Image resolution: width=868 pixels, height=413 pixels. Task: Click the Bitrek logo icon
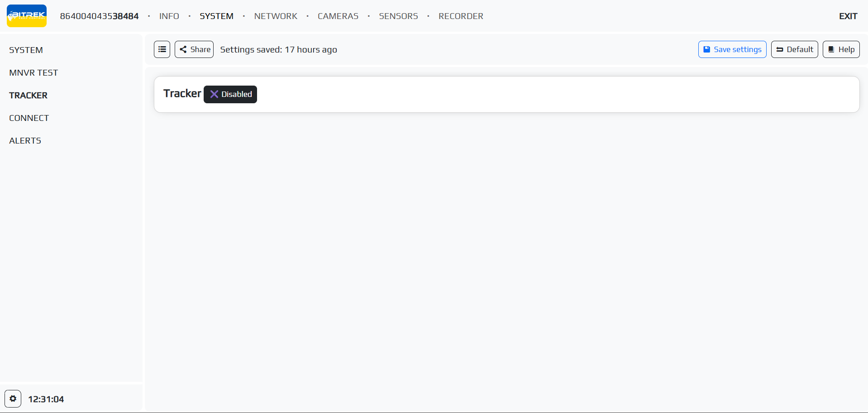[27, 16]
